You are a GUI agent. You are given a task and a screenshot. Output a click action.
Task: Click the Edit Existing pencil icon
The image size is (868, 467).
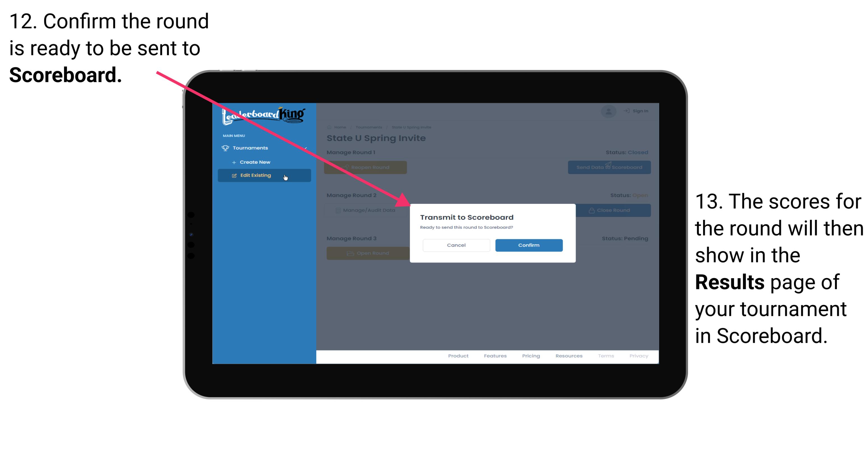click(x=234, y=175)
